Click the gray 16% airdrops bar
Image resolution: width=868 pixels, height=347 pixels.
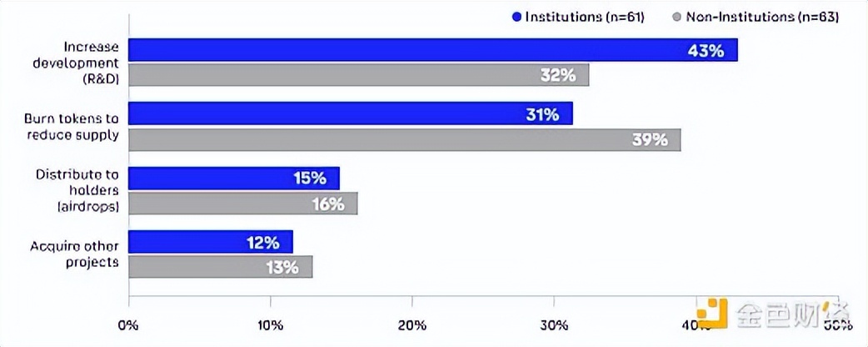[x=242, y=204]
